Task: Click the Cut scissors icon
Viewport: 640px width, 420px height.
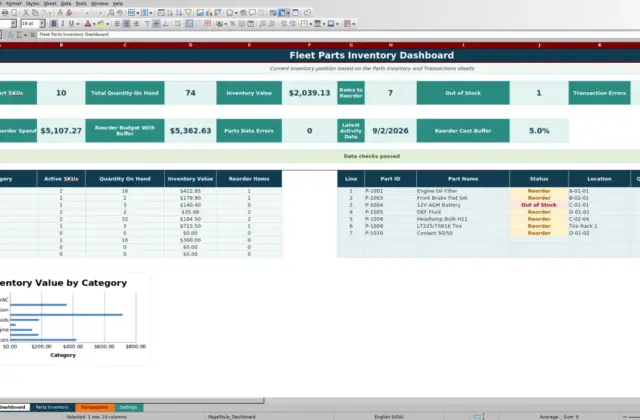Action: 26,13
